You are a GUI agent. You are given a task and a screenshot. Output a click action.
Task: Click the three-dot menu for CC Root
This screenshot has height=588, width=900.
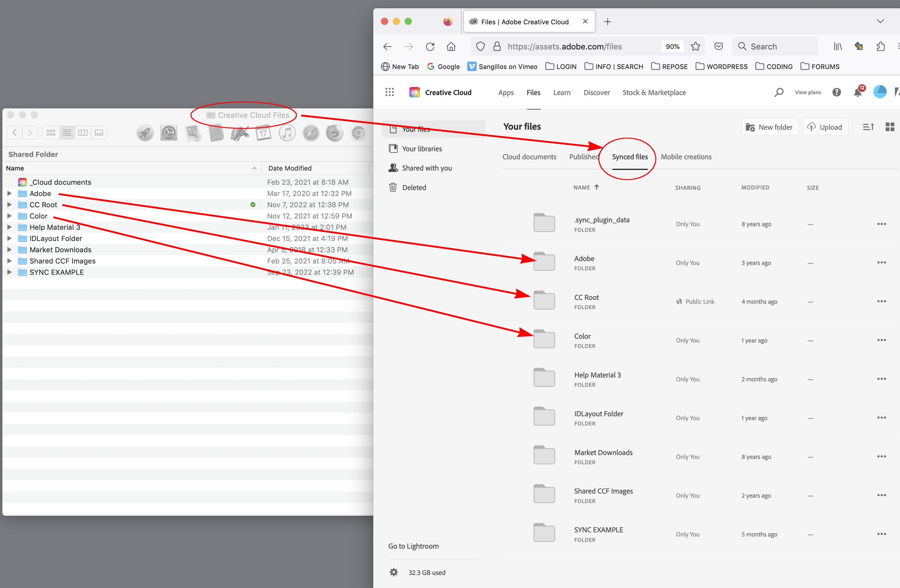[882, 301]
